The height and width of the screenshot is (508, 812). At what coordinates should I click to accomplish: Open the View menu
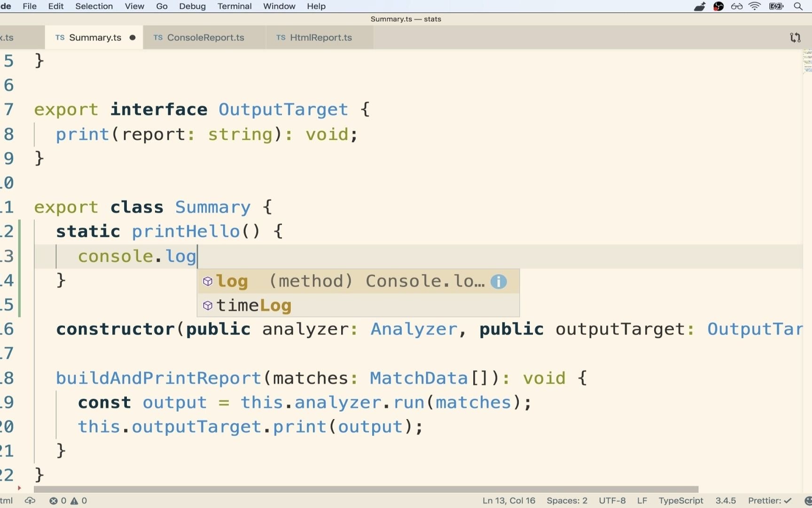click(134, 6)
